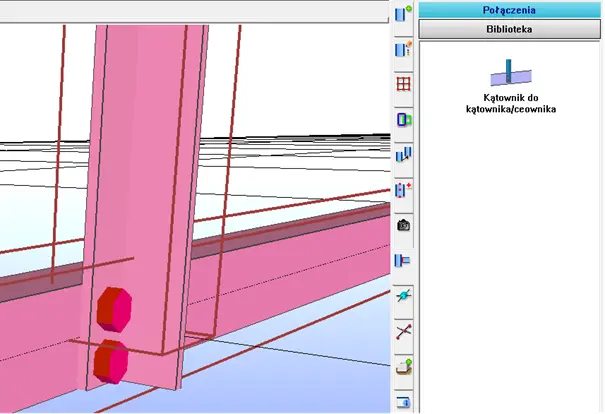The height and width of the screenshot is (414, 605).
Task: Click the green and blue profile shape icon
Action: (x=404, y=120)
